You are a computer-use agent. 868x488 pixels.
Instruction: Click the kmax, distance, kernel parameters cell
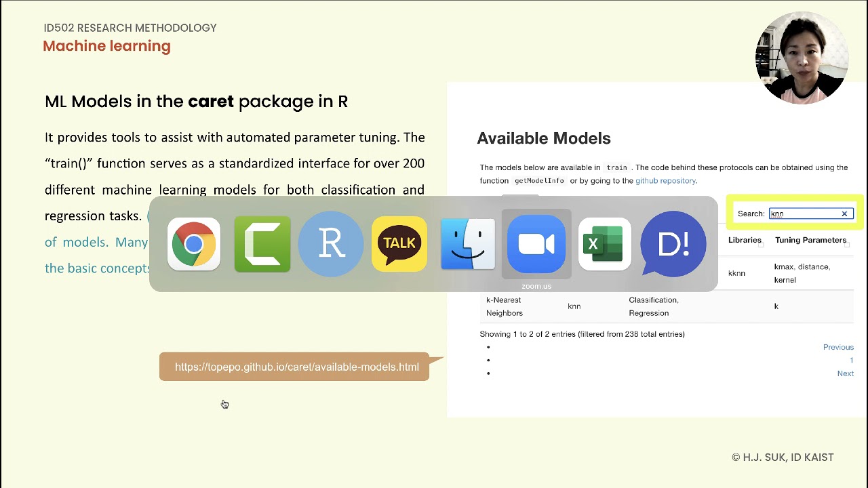point(802,273)
